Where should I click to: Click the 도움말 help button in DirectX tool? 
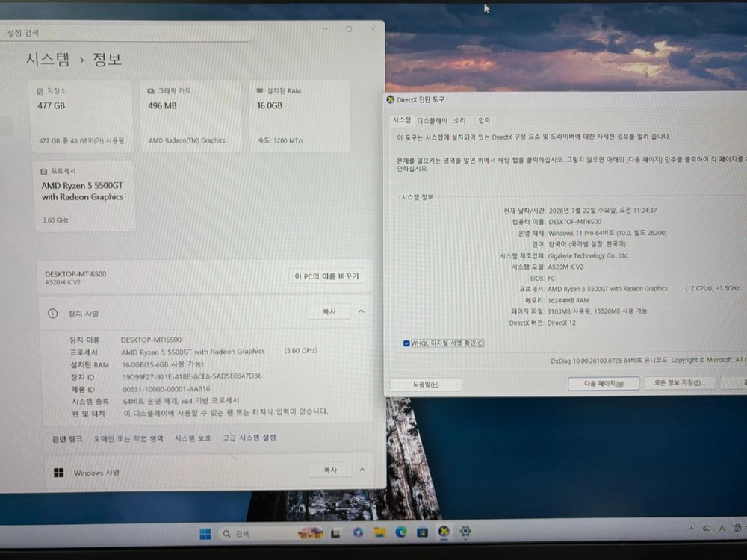(426, 385)
